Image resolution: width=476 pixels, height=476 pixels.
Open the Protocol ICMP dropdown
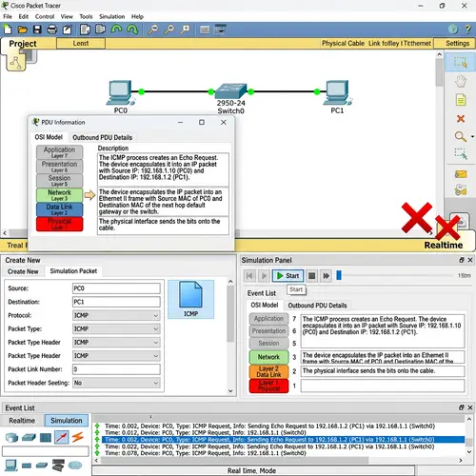pyautogui.click(x=116, y=315)
